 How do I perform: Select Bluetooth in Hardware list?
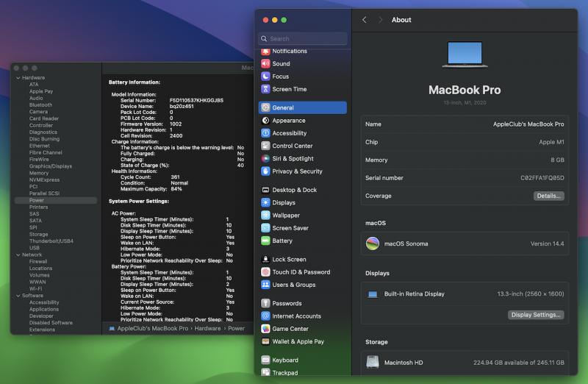[x=41, y=105]
